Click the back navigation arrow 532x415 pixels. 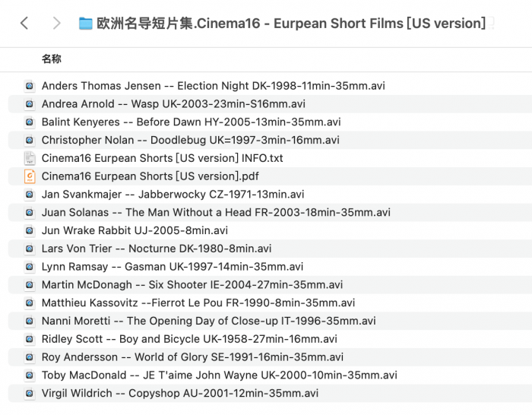(24, 24)
